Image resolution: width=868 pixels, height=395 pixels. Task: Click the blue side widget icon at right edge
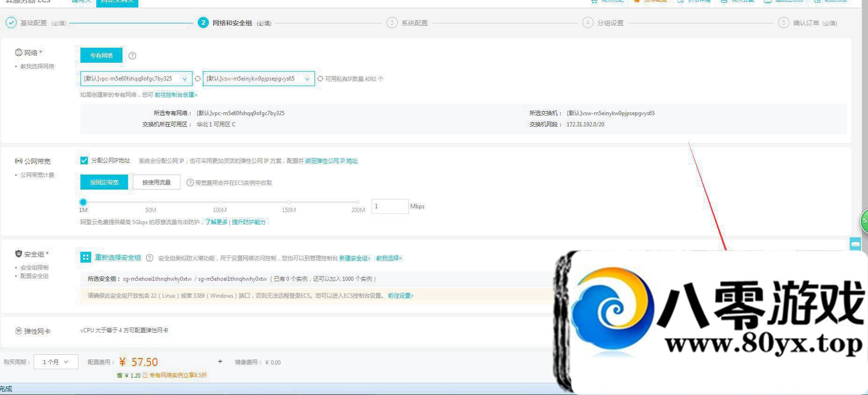coord(855,244)
